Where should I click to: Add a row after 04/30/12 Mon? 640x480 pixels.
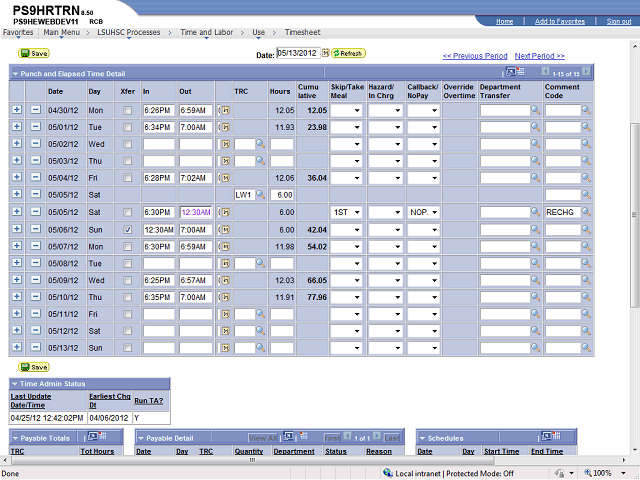pyautogui.click(x=17, y=110)
